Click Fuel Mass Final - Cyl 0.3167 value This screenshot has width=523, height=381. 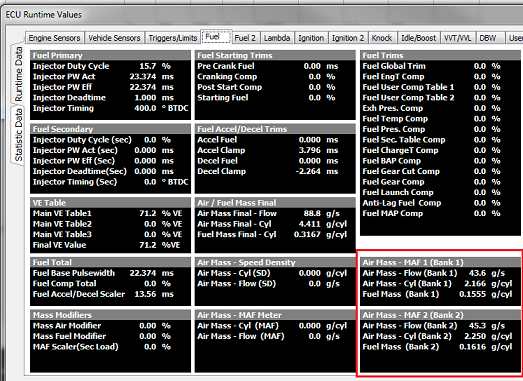click(307, 234)
